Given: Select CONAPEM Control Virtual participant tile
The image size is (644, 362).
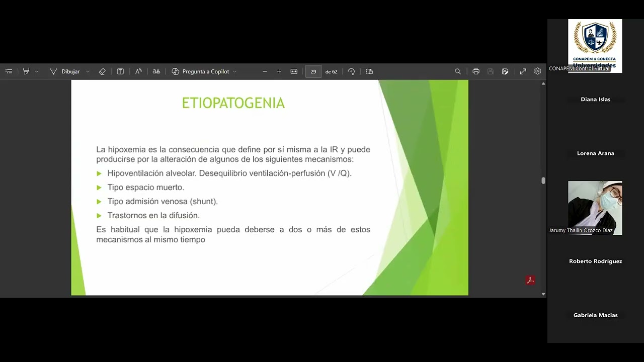Looking at the screenshot, I should tap(595, 46).
